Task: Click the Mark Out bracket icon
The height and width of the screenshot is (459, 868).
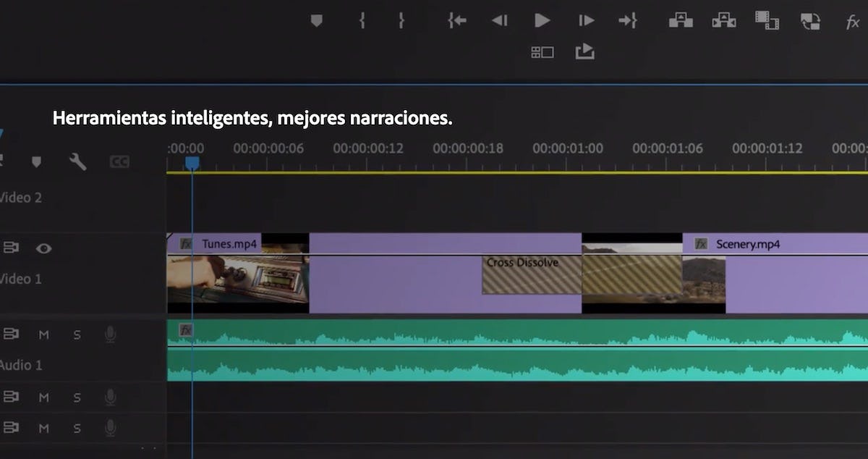Action: [x=401, y=21]
